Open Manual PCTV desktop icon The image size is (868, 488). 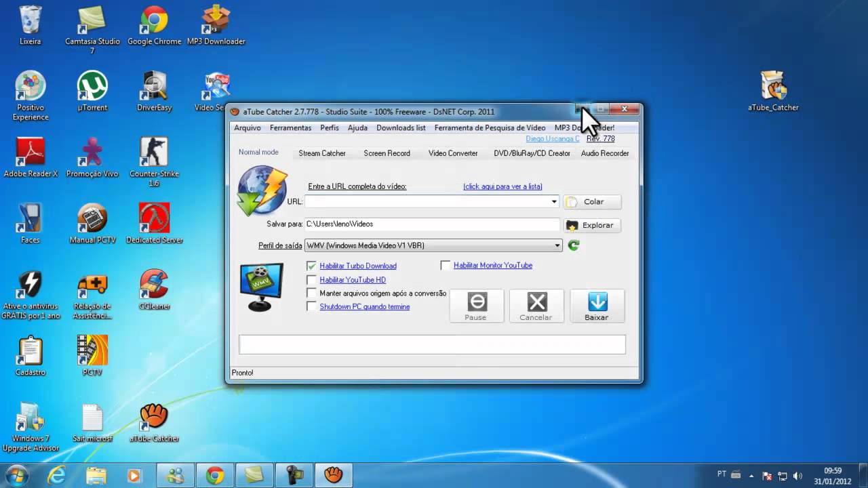[x=92, y=224]
